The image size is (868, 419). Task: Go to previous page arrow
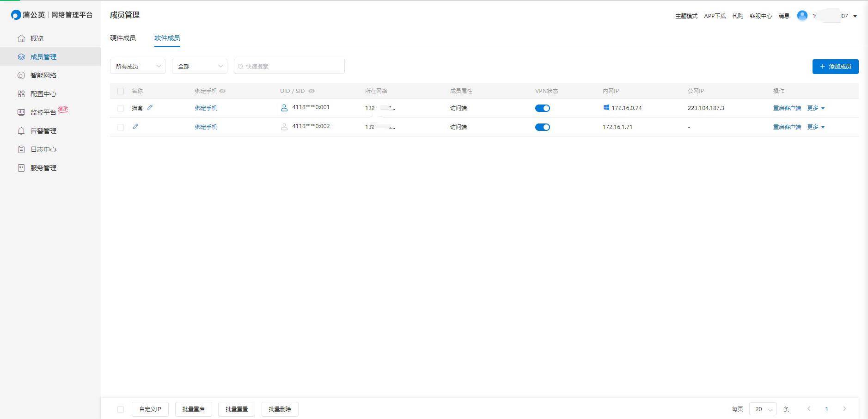point(809,409)
